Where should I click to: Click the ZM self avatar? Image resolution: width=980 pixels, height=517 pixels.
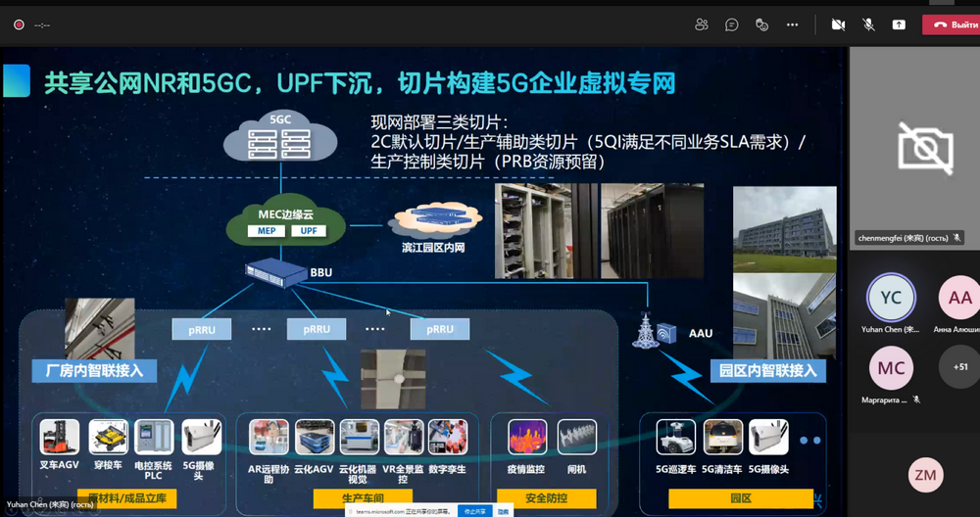[925, 475]
